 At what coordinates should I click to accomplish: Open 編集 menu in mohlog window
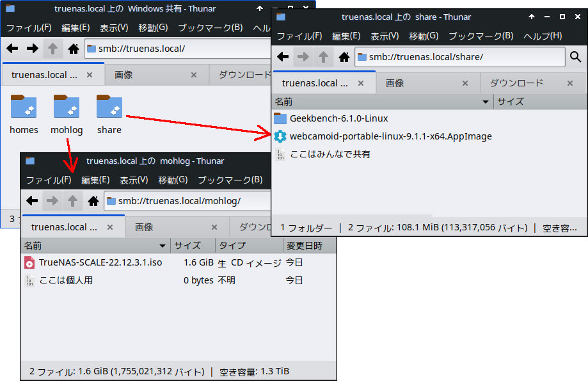tap(95, 180)
